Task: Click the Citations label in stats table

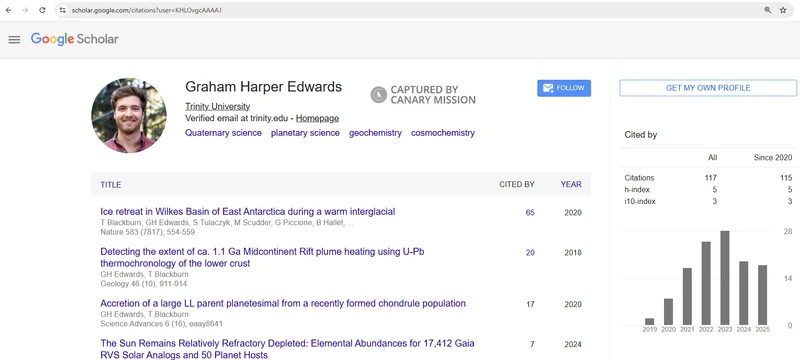Action: pos(639,178)
